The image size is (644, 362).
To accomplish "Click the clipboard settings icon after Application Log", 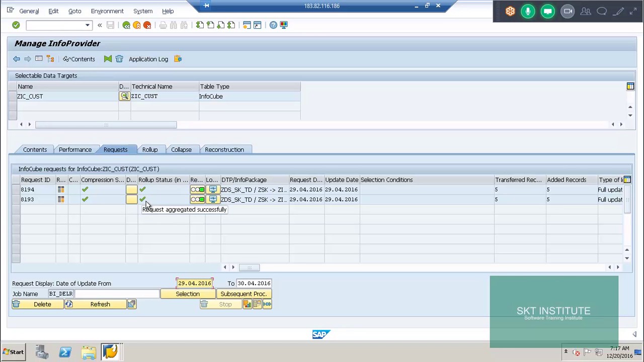I will click(x=178, y=59).
